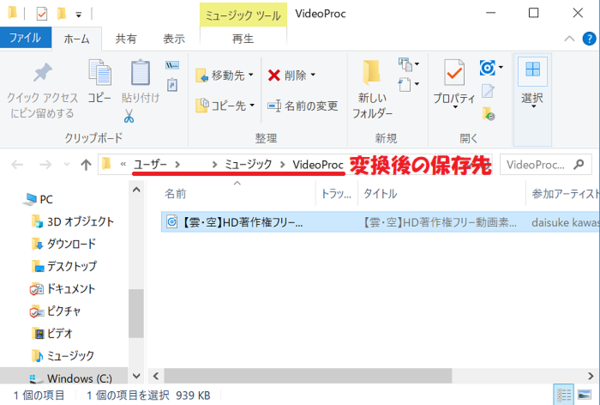
Task: Click the Edit file icon in Open group
Action: [488, 91]
